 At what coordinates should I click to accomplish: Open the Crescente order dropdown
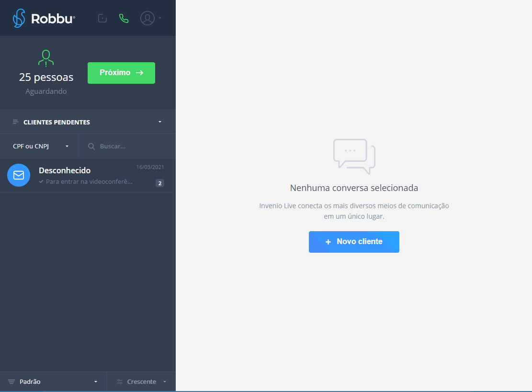(141, 381)
